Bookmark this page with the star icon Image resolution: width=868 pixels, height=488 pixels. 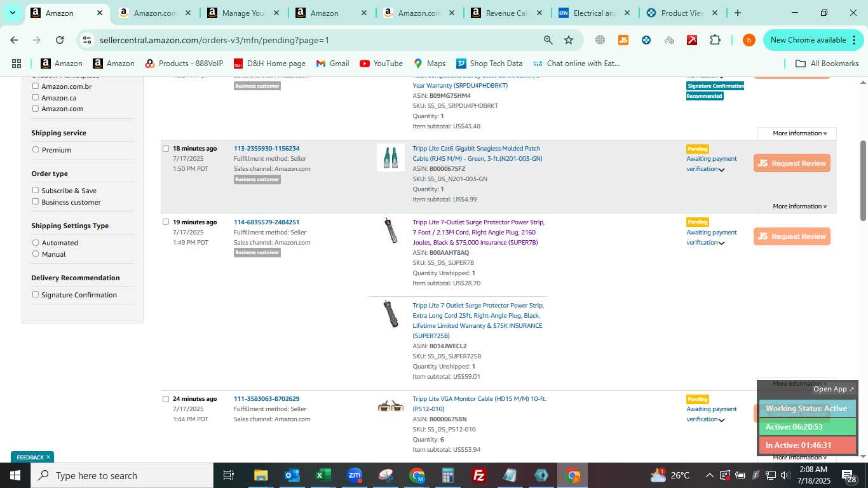pyautogui.click(x=569, y=40)
